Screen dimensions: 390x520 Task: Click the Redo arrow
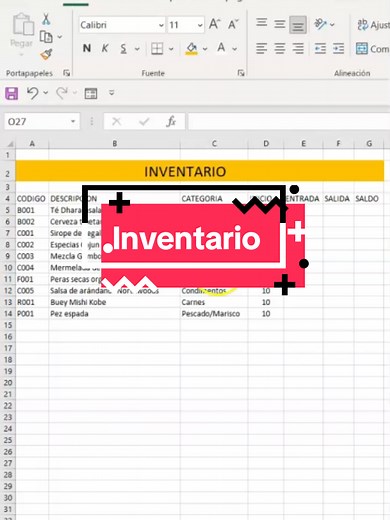[x=62, y=93]
